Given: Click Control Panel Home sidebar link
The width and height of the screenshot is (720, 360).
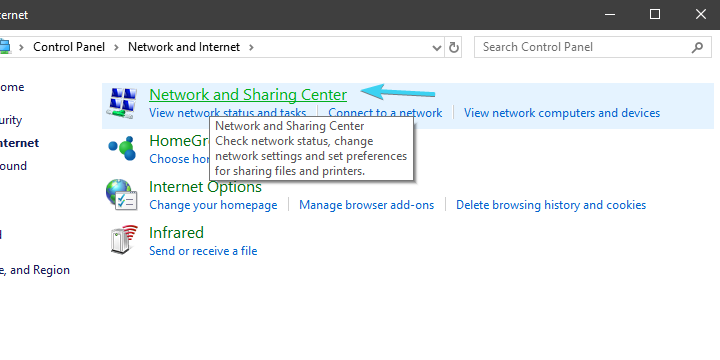Looking at the screenshot, I should tap(12, 87).
